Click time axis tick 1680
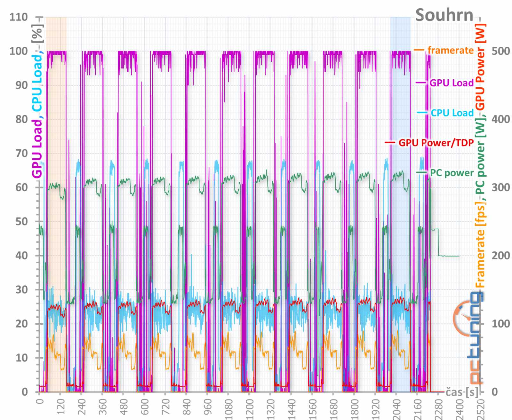Viewport: 512px width, 420px height. 333,409
